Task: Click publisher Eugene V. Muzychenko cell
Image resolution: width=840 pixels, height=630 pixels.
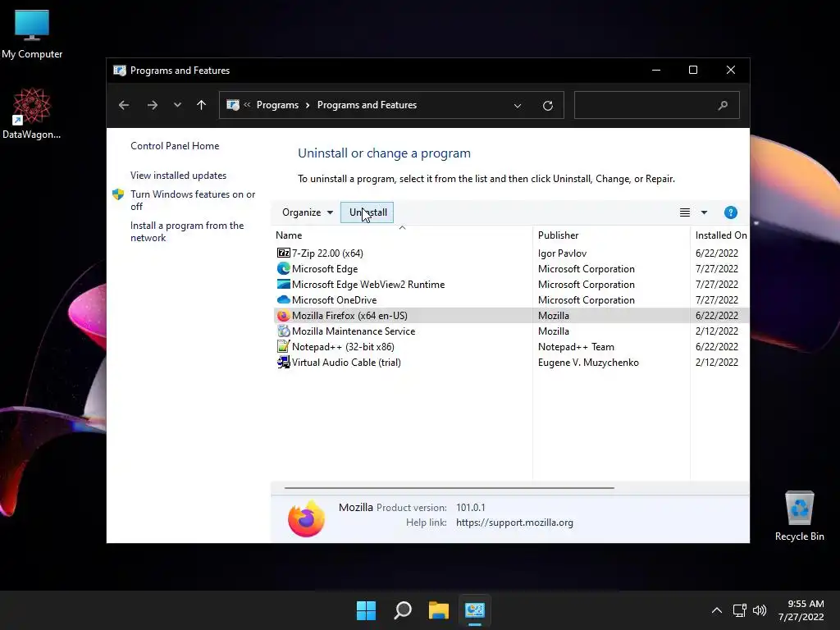Action: (588, 362)
